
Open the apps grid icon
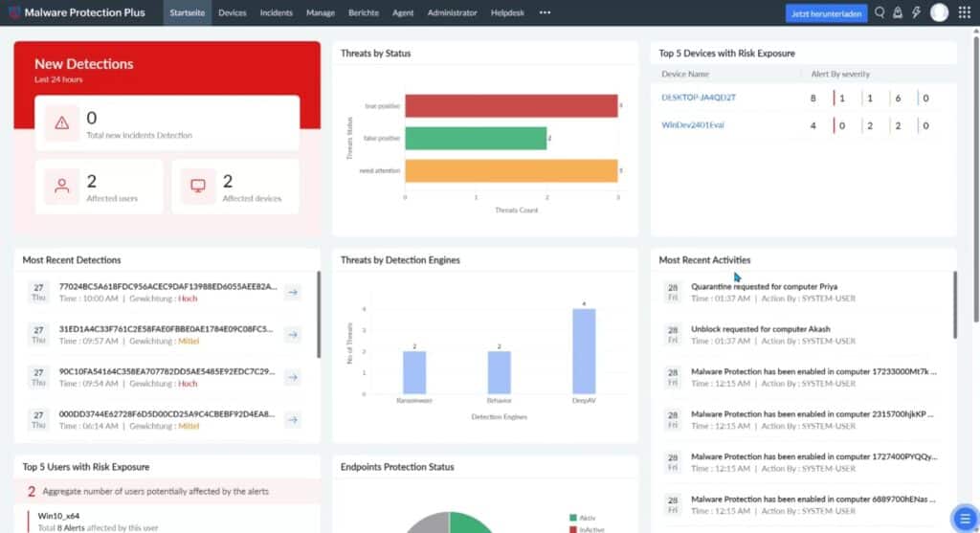point(965,12)
